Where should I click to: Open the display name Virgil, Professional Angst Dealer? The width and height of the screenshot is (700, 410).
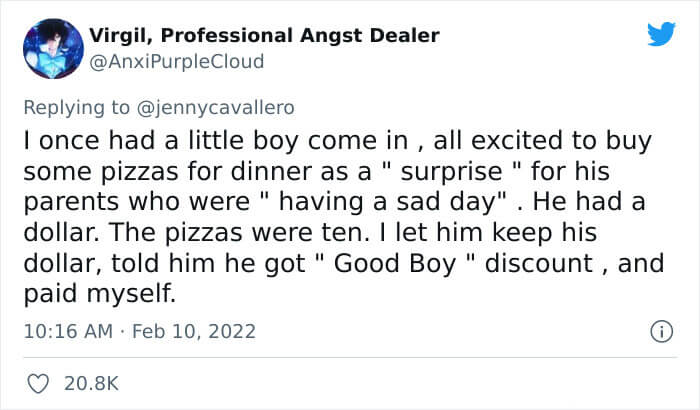264,36
